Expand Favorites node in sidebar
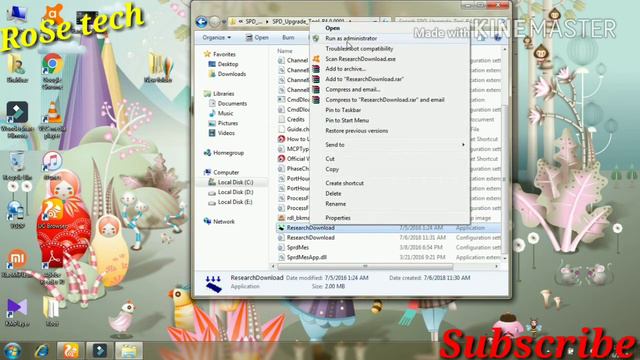640x360 pixels. pyautogui.click(x=224, y=54)
